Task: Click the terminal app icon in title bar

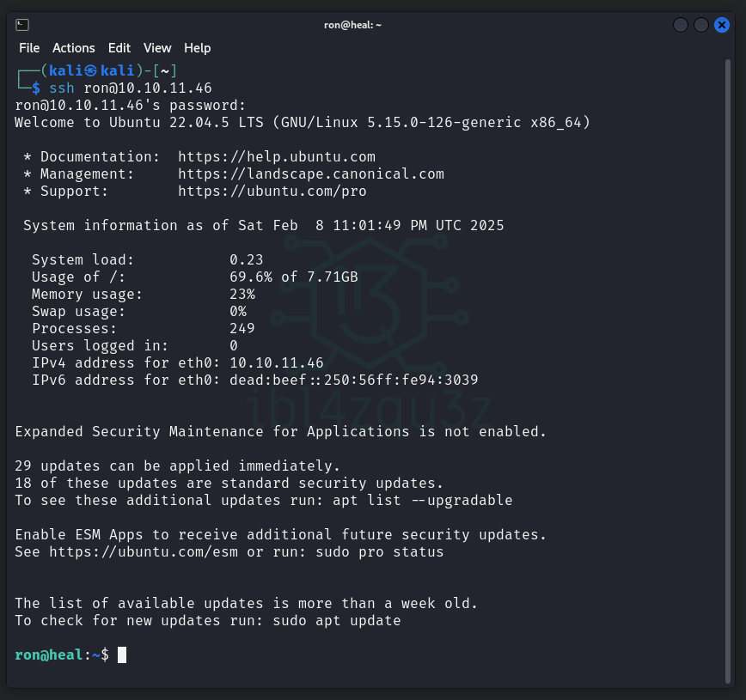Action: 22,25
